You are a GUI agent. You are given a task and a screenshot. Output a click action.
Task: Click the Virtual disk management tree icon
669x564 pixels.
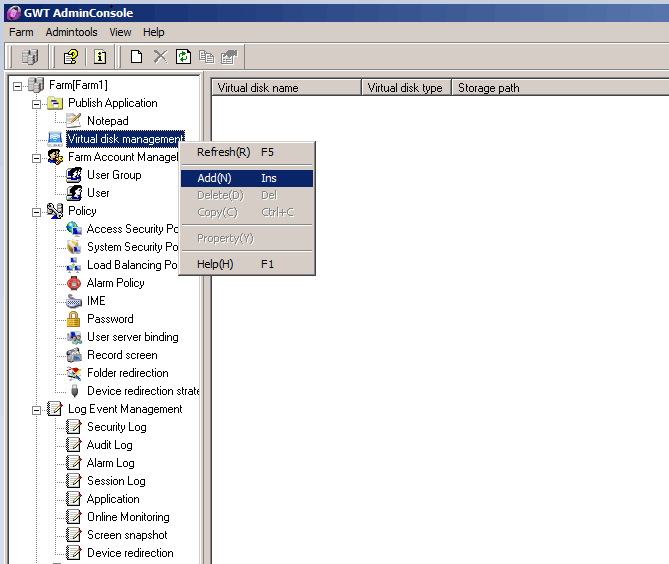54,139
